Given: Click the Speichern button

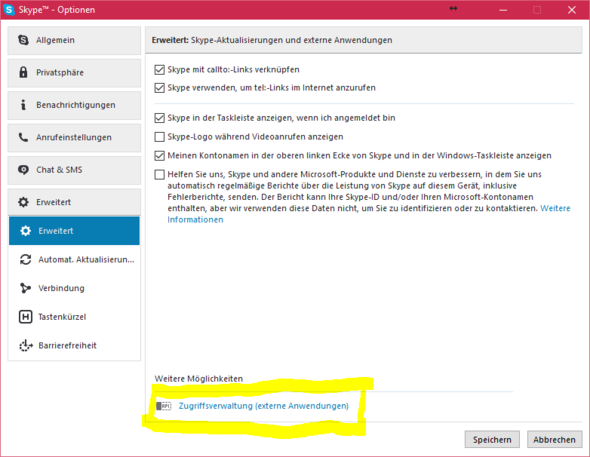Looking at the screenshot, I should point(492,439).
